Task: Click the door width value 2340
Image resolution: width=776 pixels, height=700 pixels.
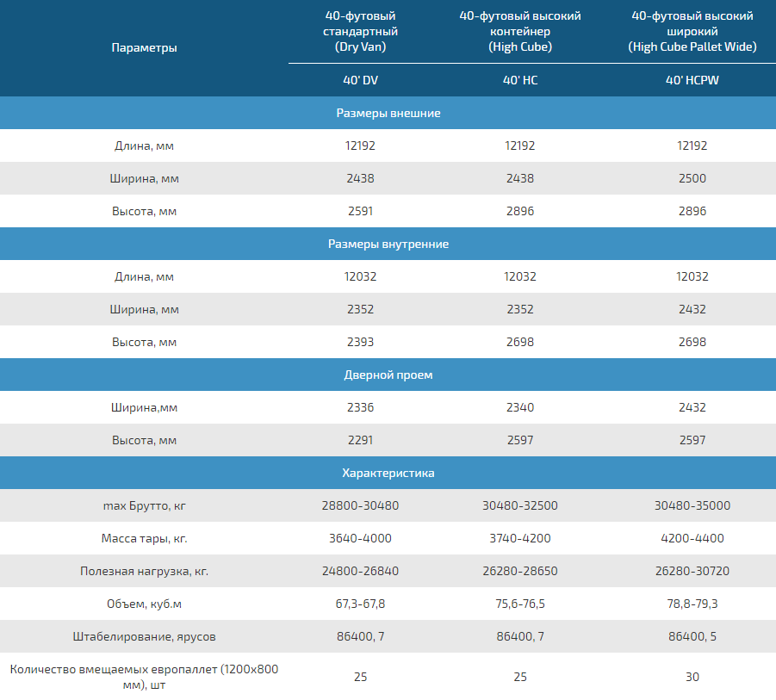Action: (520, 407)
